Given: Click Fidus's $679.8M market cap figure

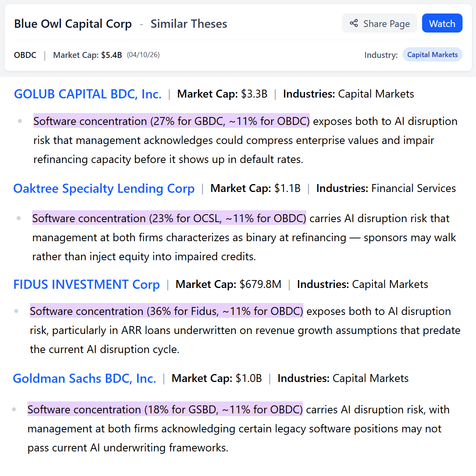Looking at the screenshot, I should click(x=261, y=284).
